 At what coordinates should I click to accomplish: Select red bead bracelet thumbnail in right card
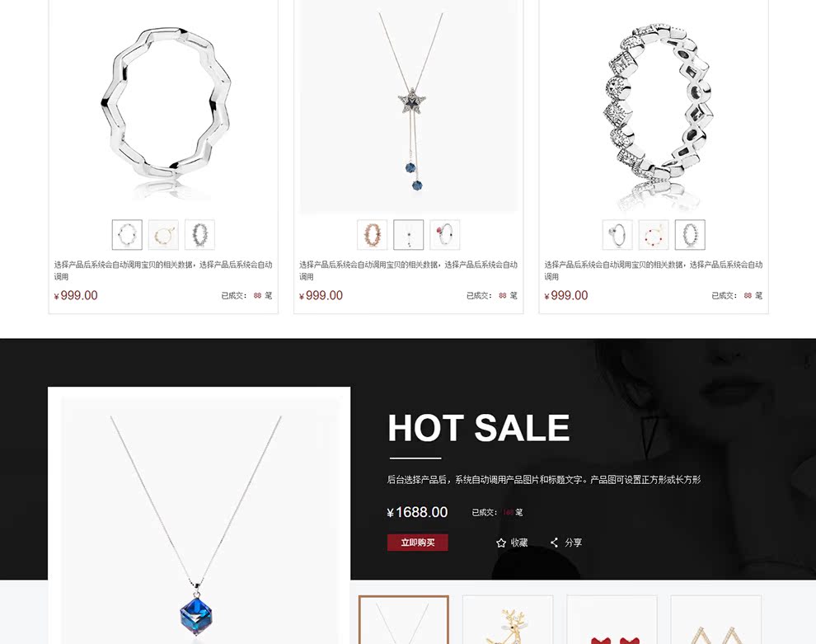coord(654,235)
